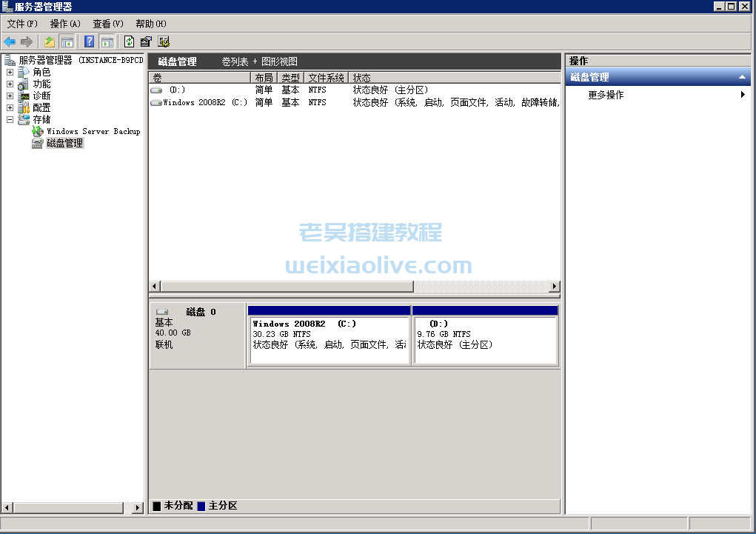Select the 磁盘管理 tree item
This screenshot has width=756, height=534.
[x=64, y=143]
